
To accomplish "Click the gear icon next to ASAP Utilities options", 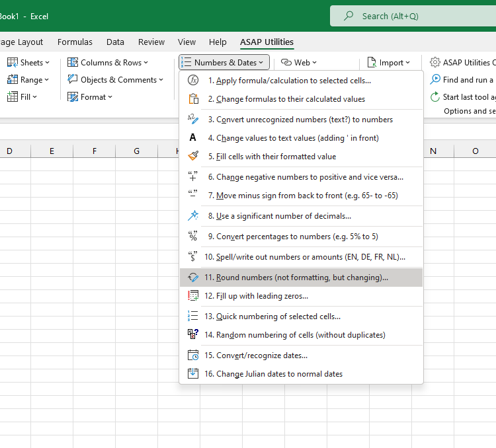I will [x=435, y=62].
